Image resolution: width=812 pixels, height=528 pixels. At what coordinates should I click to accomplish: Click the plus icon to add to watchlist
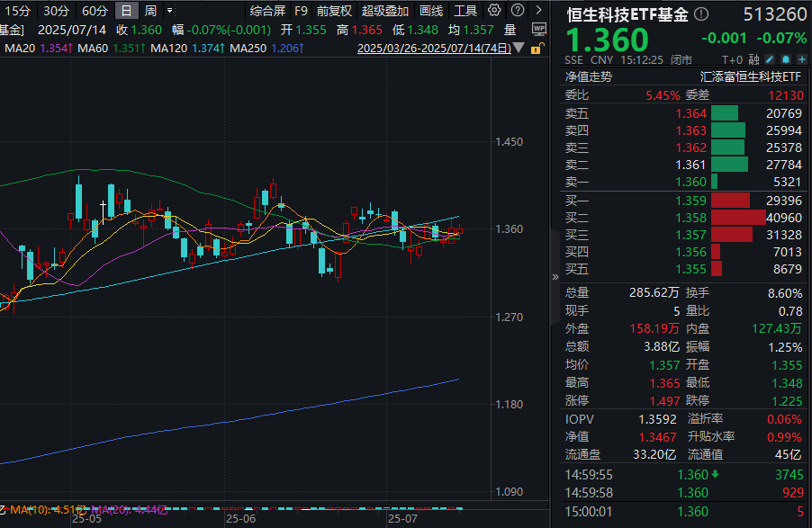click(801, 59)
